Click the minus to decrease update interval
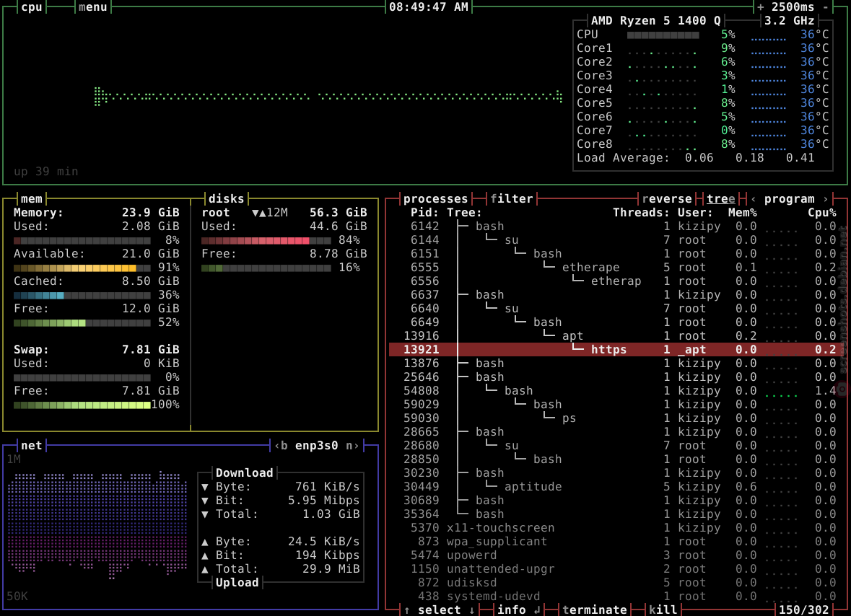The image size is (851, 616). coord(826,7)
